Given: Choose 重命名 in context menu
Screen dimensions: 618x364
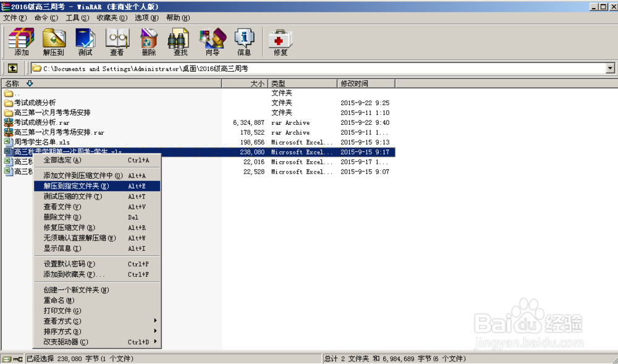Looking at the screenshot, I should coord(97,300).
